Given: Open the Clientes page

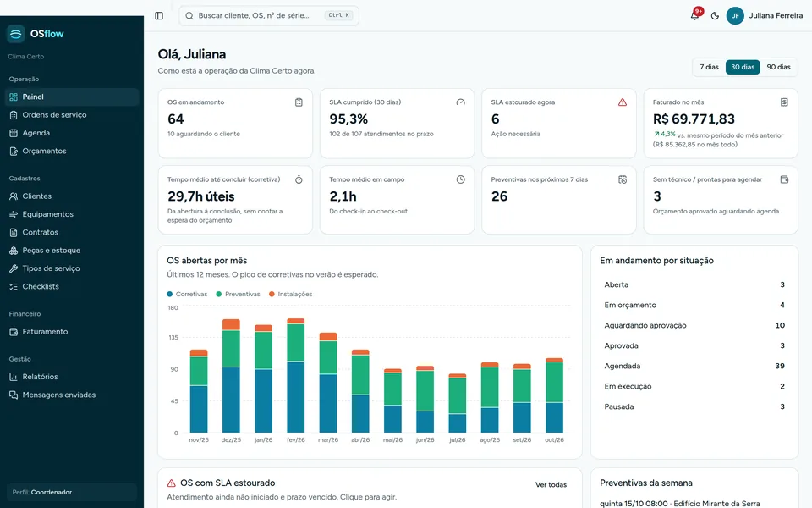Looking at the screenshot, I should click(72, 196).
